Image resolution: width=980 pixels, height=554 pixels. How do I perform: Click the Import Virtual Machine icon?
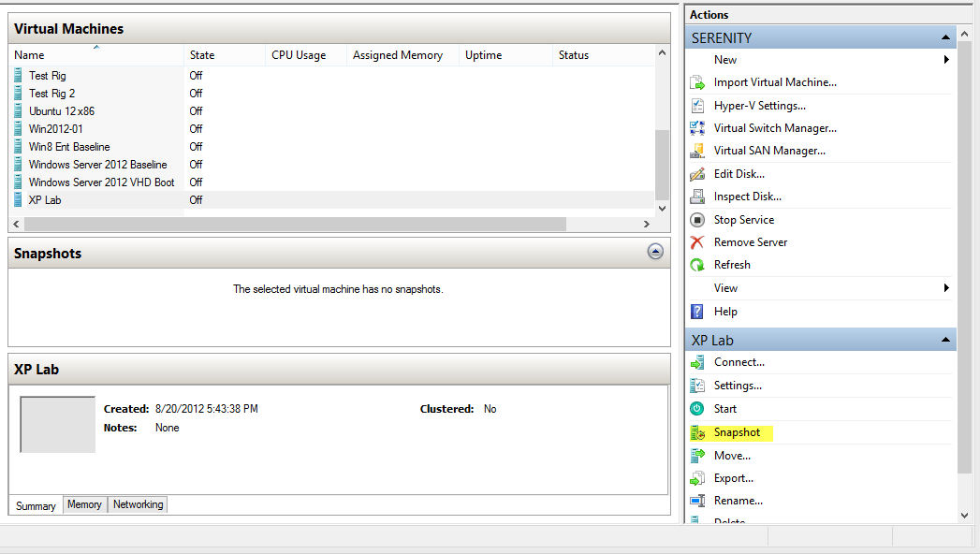click(697, 82)
